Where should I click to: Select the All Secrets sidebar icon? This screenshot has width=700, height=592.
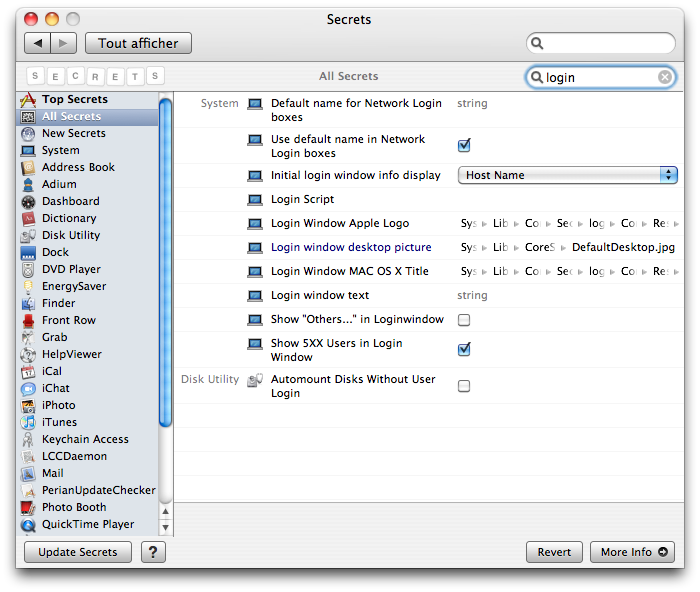tap(28, 117)
